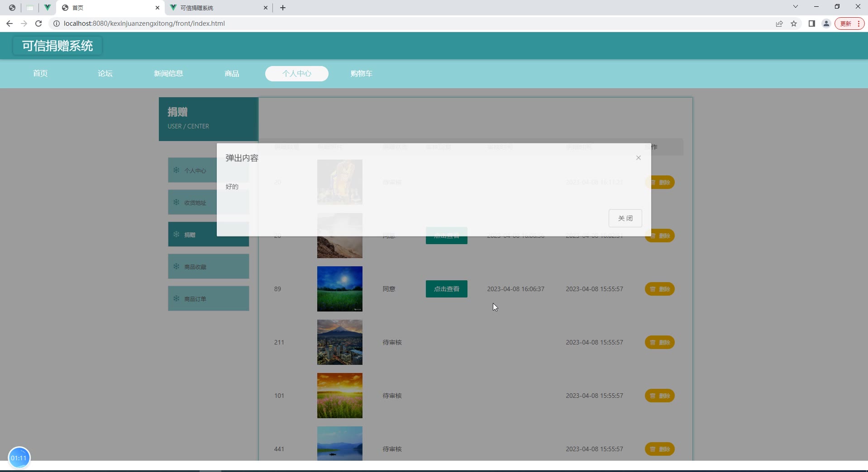The height and width of the screenshot is (472, 868).
Task: Open the 购物车 navigation item
Action: (x=362, y=74)
